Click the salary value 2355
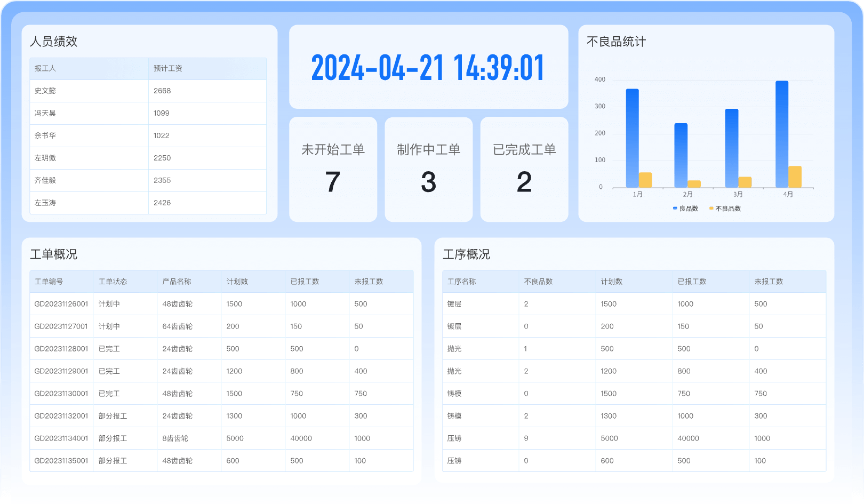864x504 pixels. pyautogui.click(x=162, y=180)
